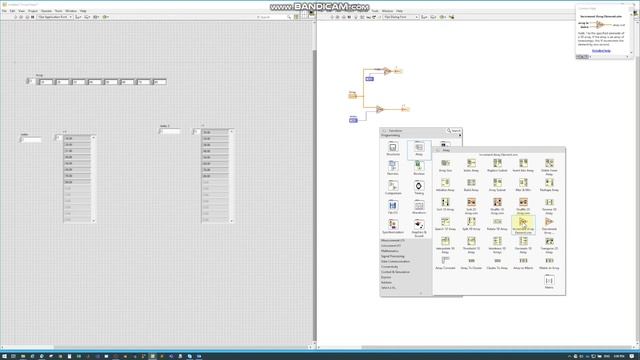The image size is (640, 360).
Task: Click the index numeric control on front panel
Action: click(x=31, y=140)
